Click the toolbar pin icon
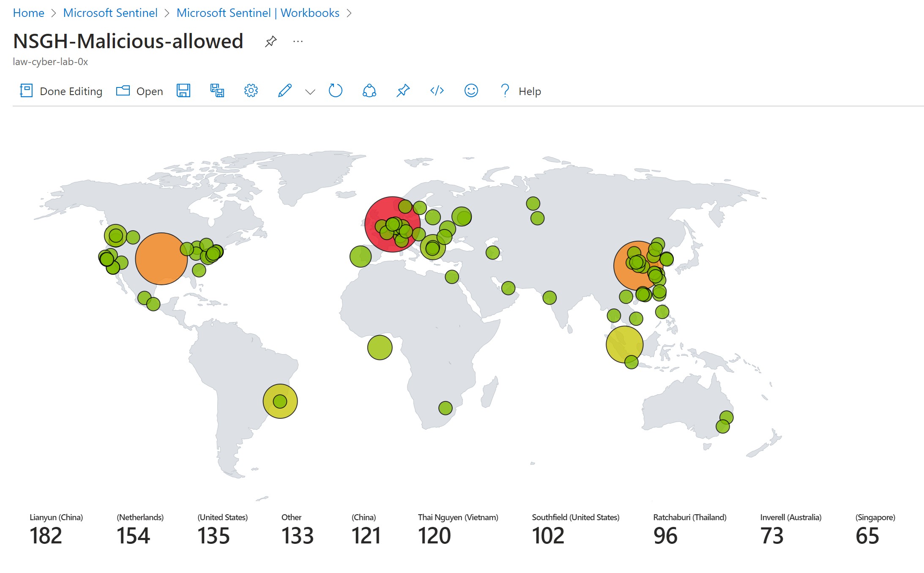Viewport: 924px width, 573px height. pos(403,91)
